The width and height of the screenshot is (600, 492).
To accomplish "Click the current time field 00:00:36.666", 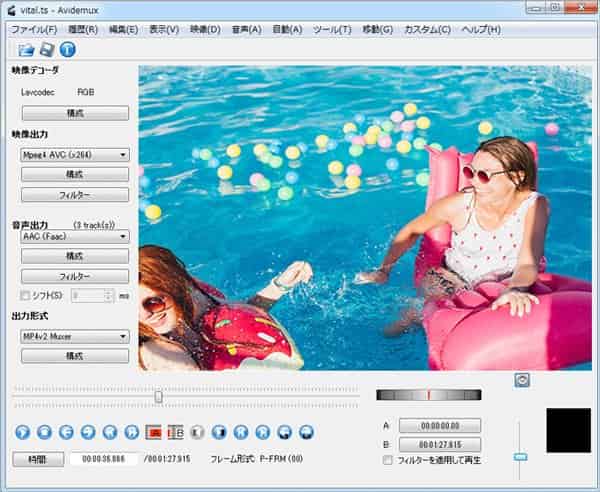I will tap(103, 459).
